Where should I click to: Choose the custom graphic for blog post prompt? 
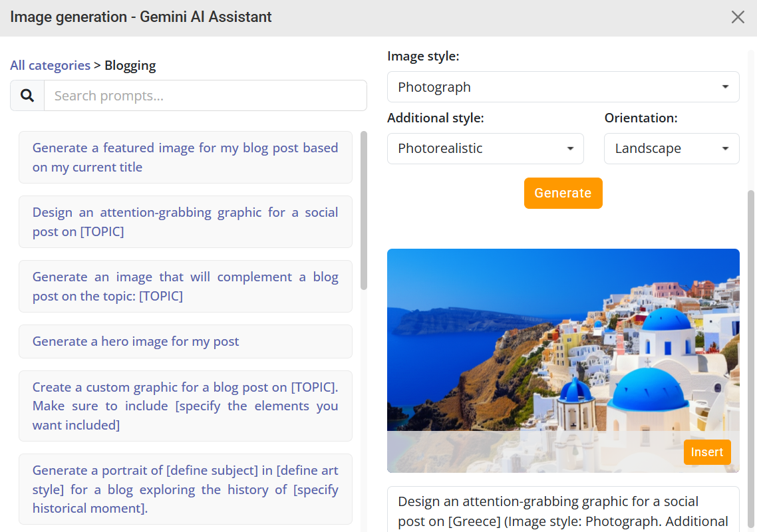click(x=185, y=406)
